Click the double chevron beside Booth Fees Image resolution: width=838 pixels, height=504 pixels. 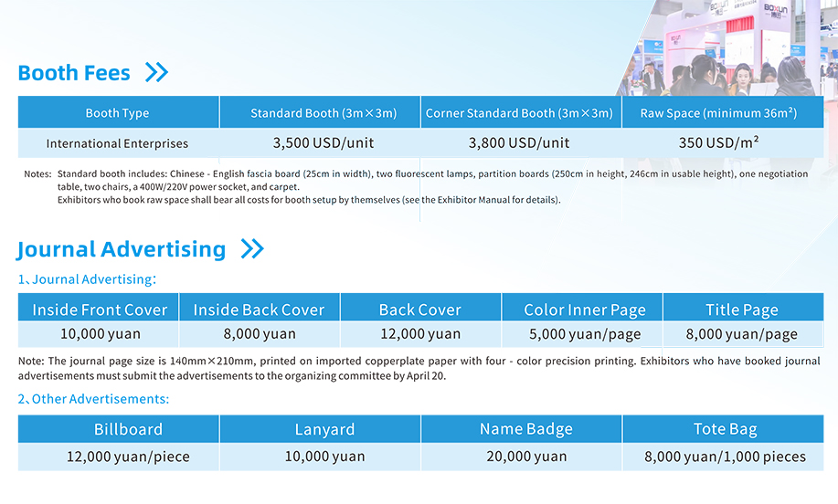(x=156, y=73)
